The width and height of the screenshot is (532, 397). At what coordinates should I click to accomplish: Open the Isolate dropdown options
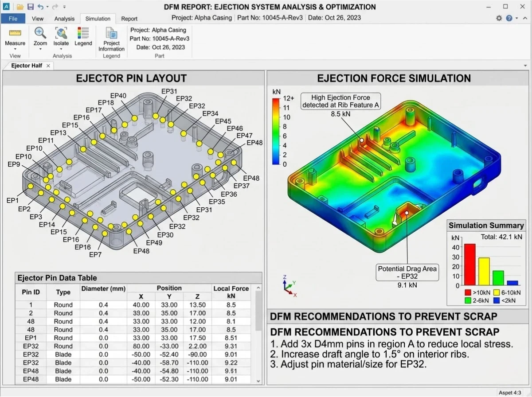click(x=61, y=50)
